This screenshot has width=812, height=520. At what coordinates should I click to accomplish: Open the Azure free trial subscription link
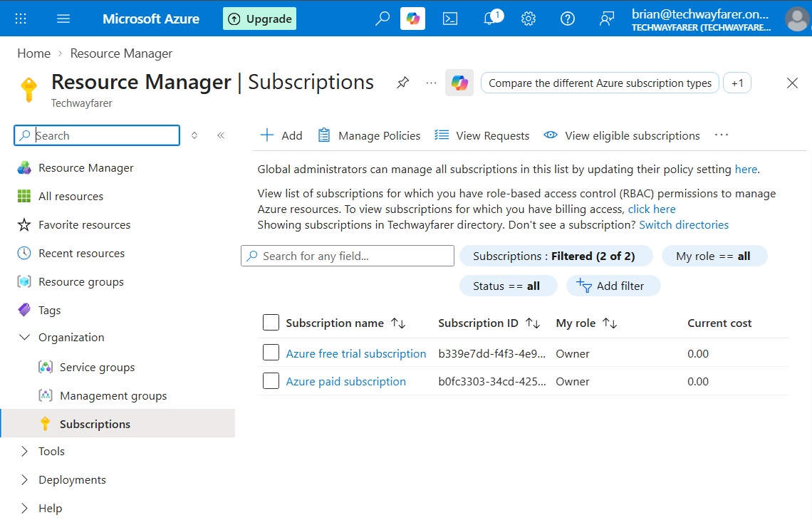pos(355,354)
